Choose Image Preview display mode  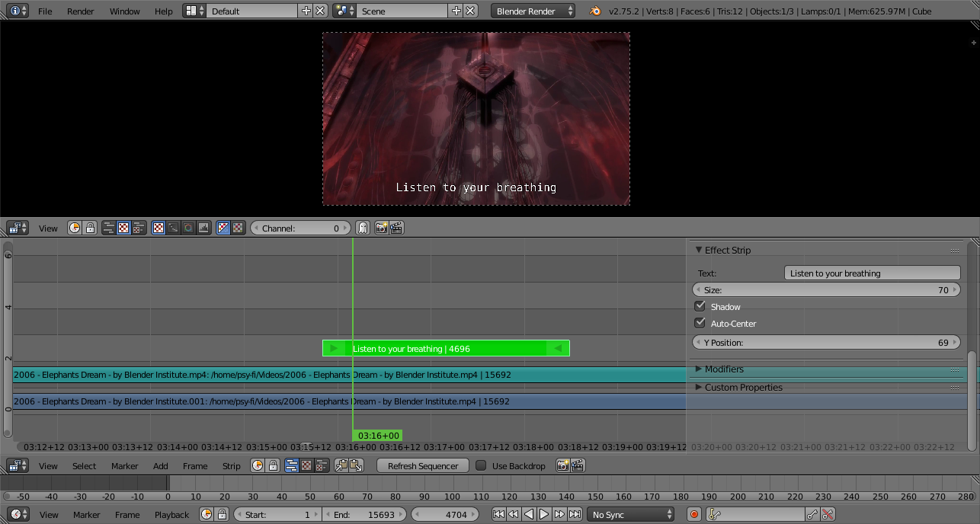pyautogui.click(x=159, y=228)
